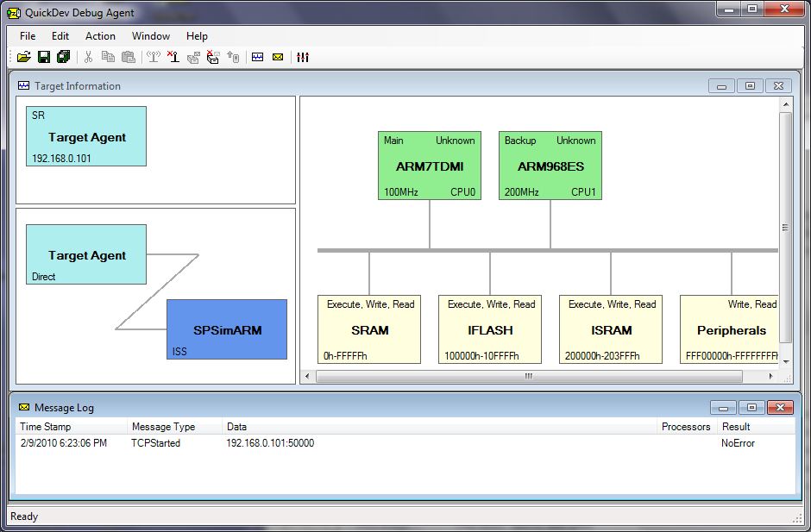Click the vertical scrollbar up arrow
The height and width of the screenshot is (532, 811).
coord(786,104)
